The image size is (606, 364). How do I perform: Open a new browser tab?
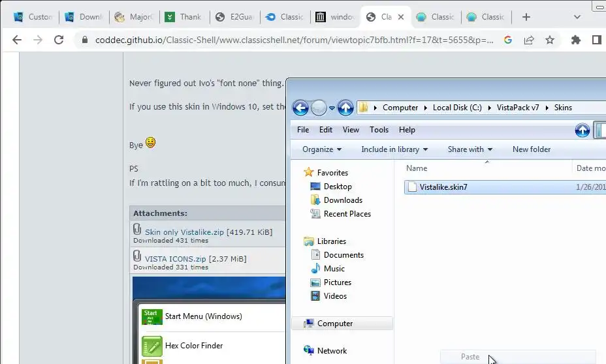click(526, 17)
